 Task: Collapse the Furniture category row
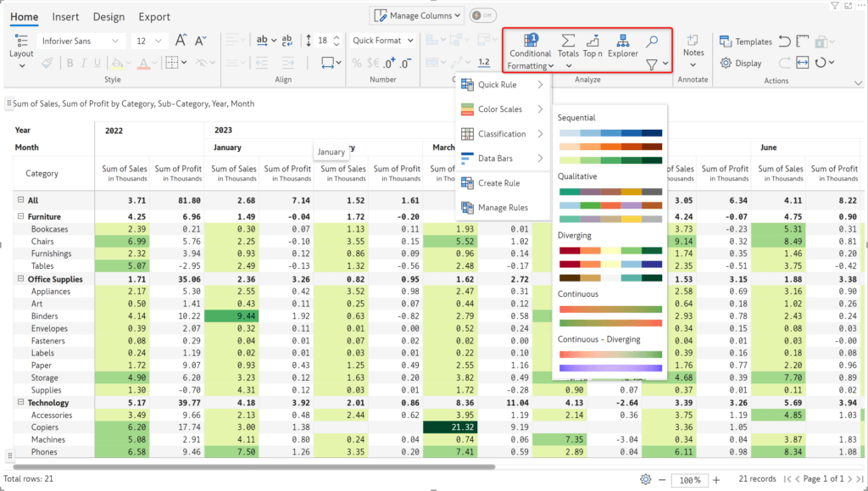(20, 217)
